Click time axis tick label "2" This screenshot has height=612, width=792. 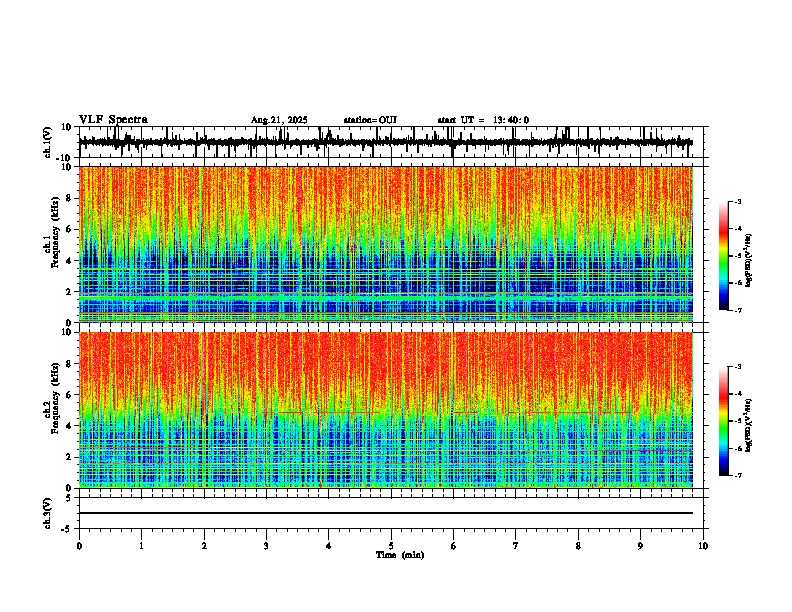(204, 546)
